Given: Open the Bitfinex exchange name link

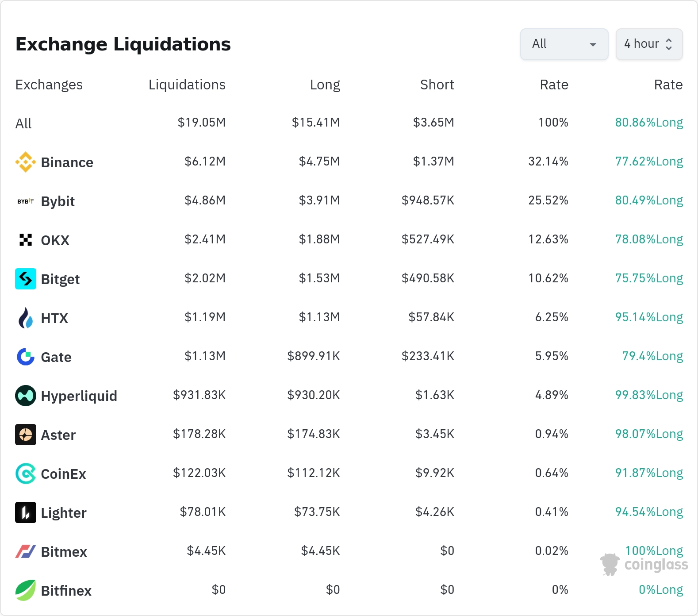Looking at the screenshot, I should [66, 591].
